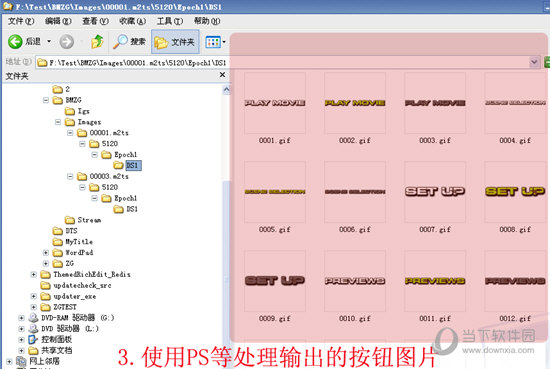Open the Back button history dropdown arrow

click(x=49, y=42)
